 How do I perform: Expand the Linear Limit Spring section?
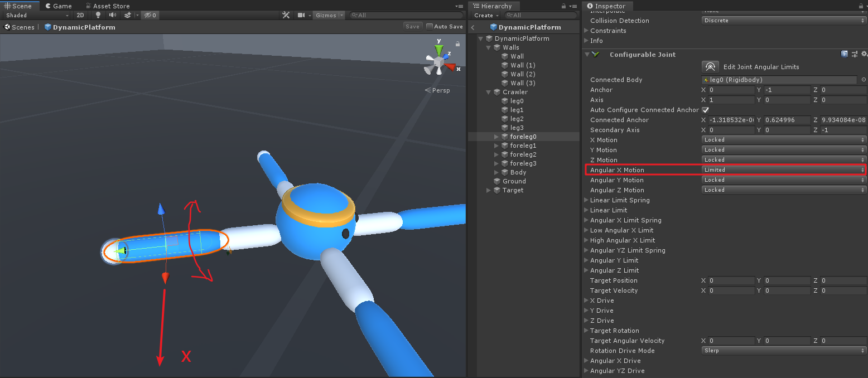586,200
